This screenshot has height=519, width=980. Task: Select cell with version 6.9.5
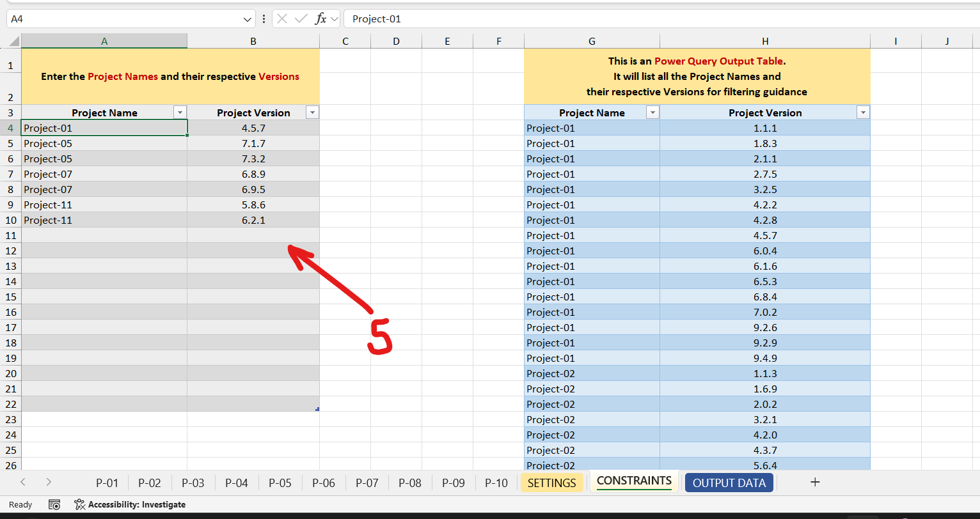point(253,189)
